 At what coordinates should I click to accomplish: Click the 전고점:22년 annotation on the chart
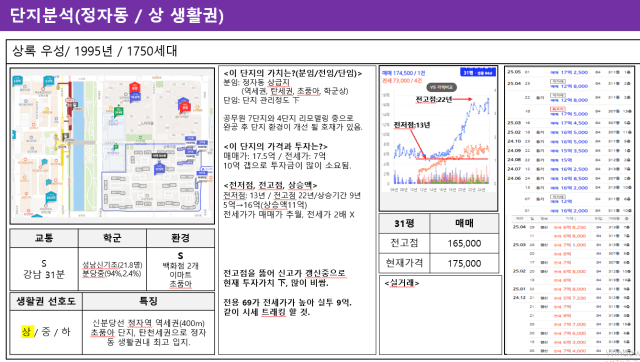pyautogui.click(x=433, y=99)
